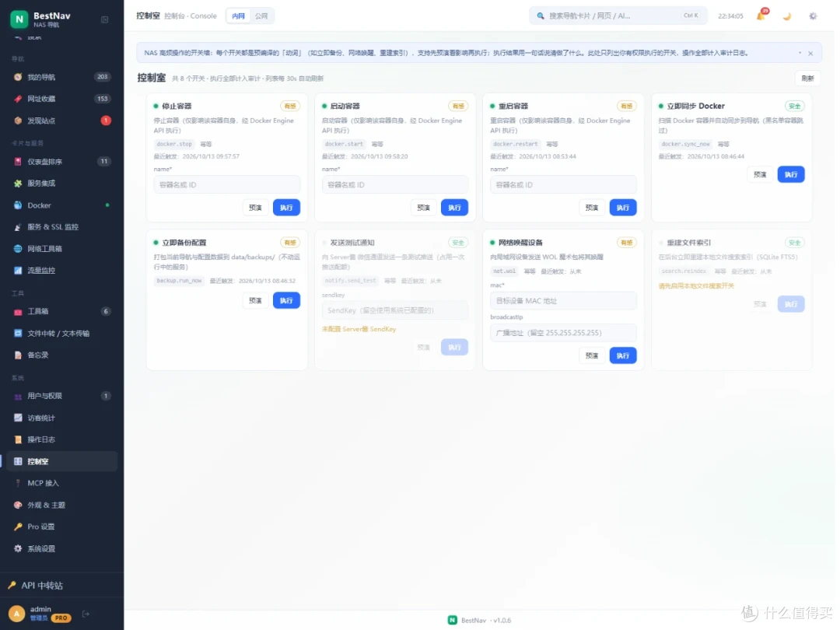Click the 外观 & 主题 palette icon
This screenshot has height=630, width=840.
tap(18, 506)
